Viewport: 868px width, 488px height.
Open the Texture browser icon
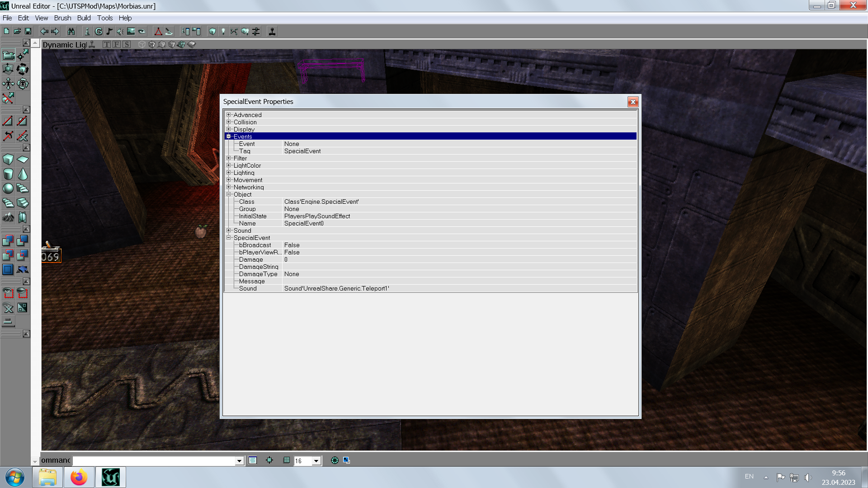(131, 32)
